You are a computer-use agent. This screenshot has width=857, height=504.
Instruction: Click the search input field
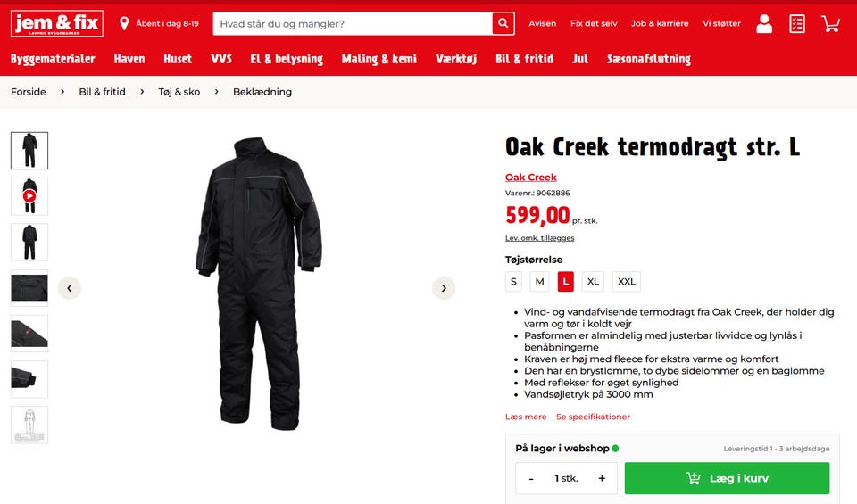(x=353, y=23)
